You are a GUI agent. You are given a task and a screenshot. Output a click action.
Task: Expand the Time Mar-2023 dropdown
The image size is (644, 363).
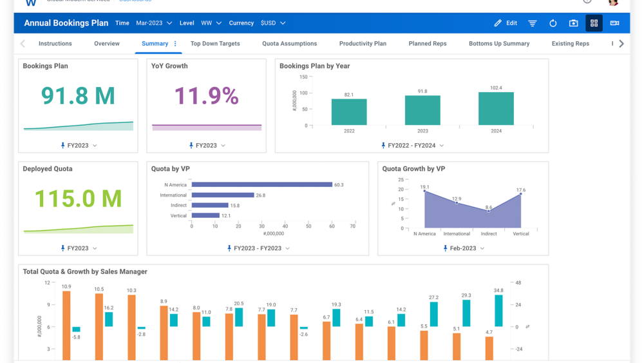click(x=154, y=23)
